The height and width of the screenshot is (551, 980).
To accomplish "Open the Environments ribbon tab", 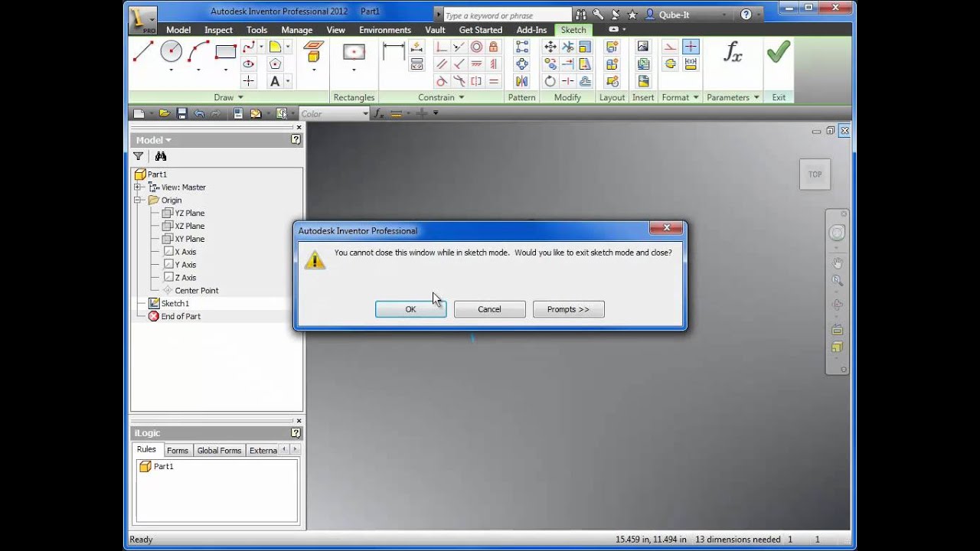I will [385, 30].
